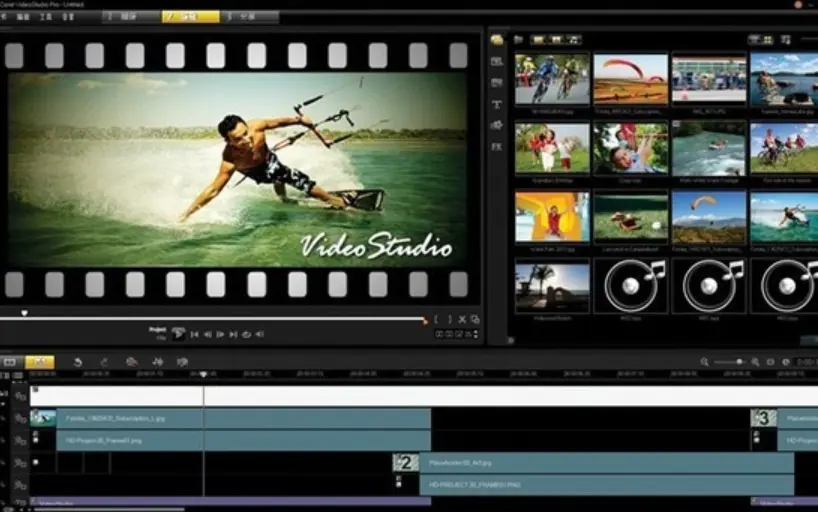Image resolution: width=818 pixels, height=512 pixels.
Task: Open the Media library panel
Action: [x=497, y=40]
